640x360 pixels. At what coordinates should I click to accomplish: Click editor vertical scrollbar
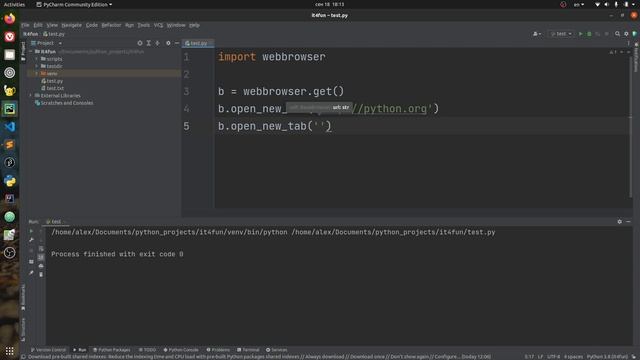(x=631, y=127)
